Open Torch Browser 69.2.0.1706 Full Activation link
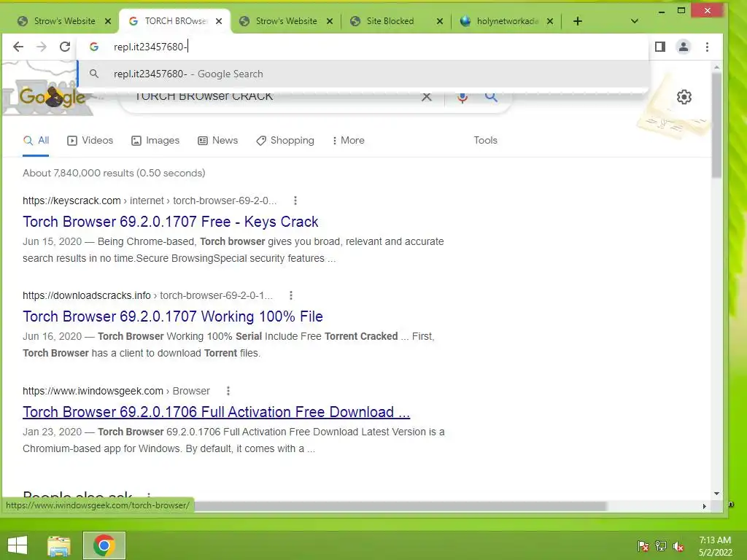Screen dimensions: 747x560 tap(216, 412)
